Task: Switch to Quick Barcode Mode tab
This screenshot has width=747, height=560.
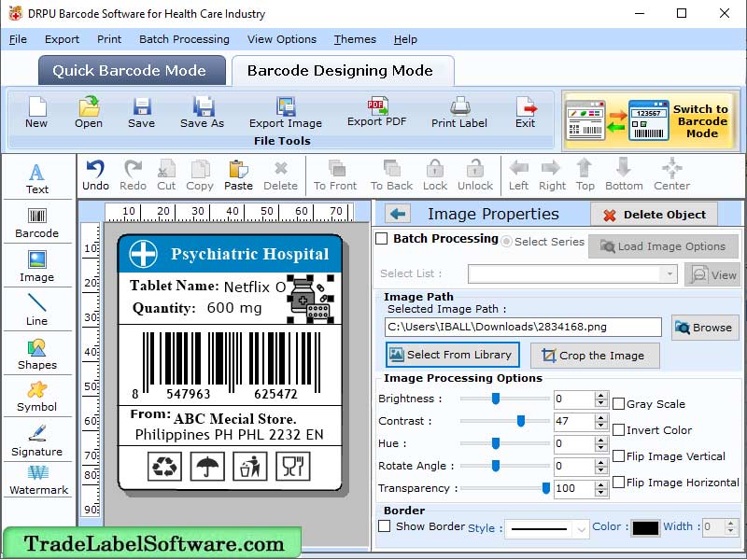Action: point(131,70)
